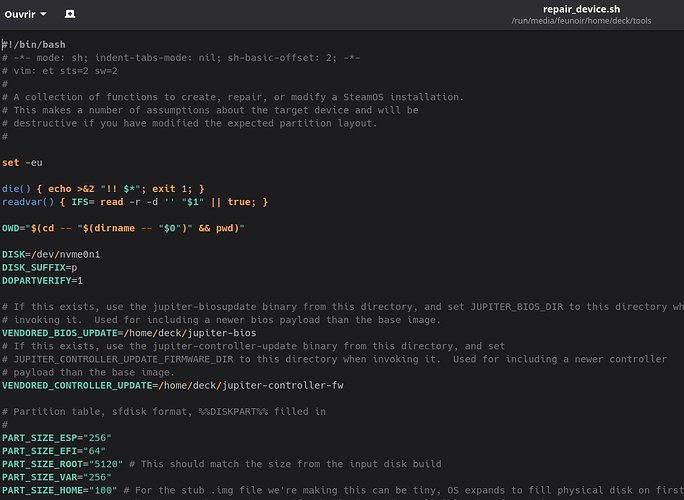The width and height of the screenshot is (684, 500).
Task: Create a new document with the header icon
Action: (x=69, y=15)
